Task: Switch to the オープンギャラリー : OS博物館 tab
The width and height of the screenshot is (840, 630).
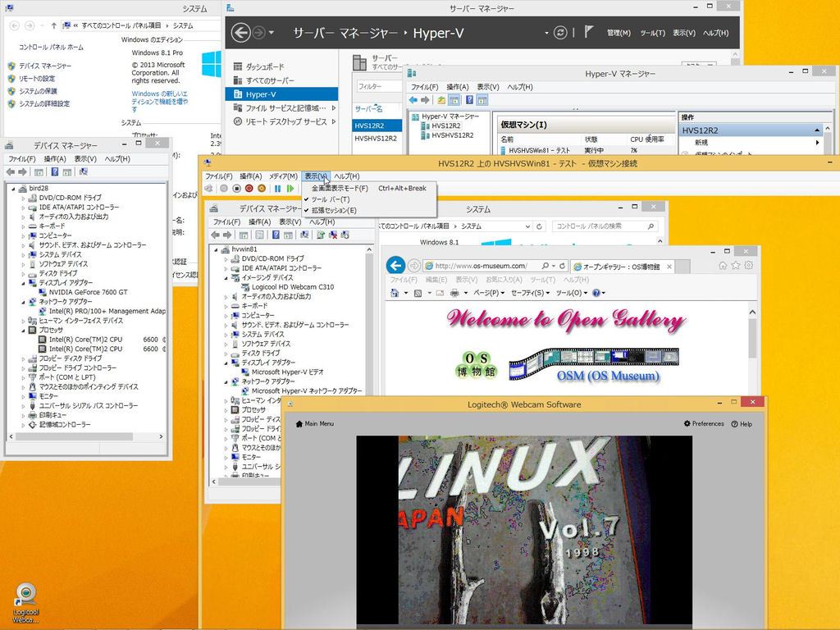Action: (x=622, y=267)
